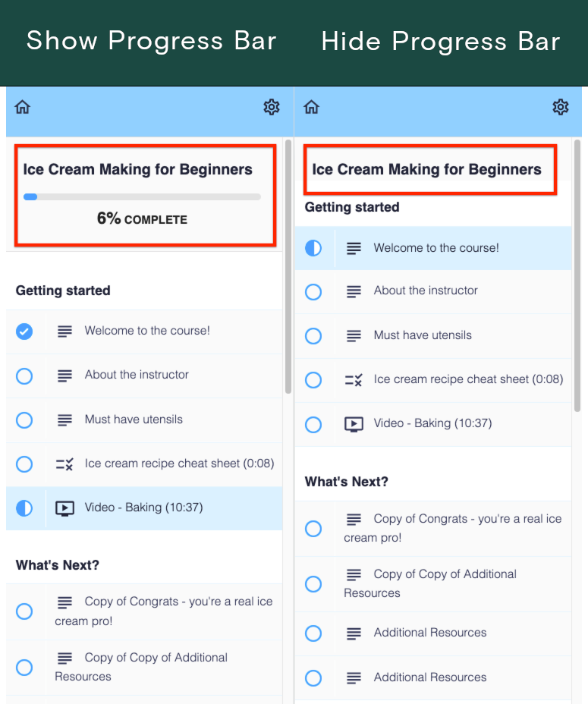Toggle completion circle for Must have utensils, right panel
Image resolution: width=588 pixels, height=704 pixels.
[313, 336]
